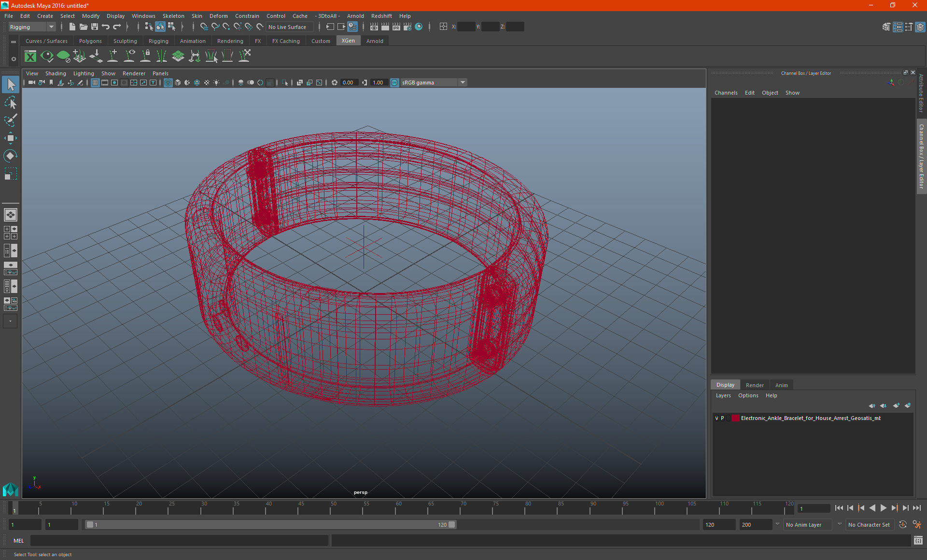Toggle layer playback P box
927x560 pixels.
(x=722, y=419)
